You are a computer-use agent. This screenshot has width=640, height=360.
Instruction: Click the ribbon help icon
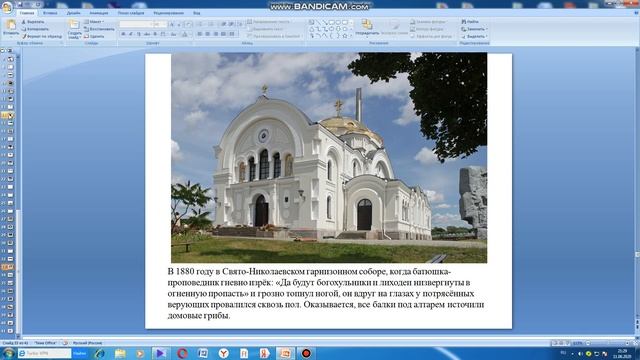(x=636, y=13)
